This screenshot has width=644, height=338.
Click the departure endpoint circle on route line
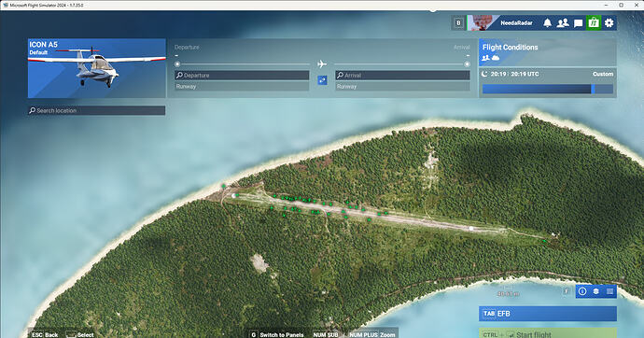point(177,64)
